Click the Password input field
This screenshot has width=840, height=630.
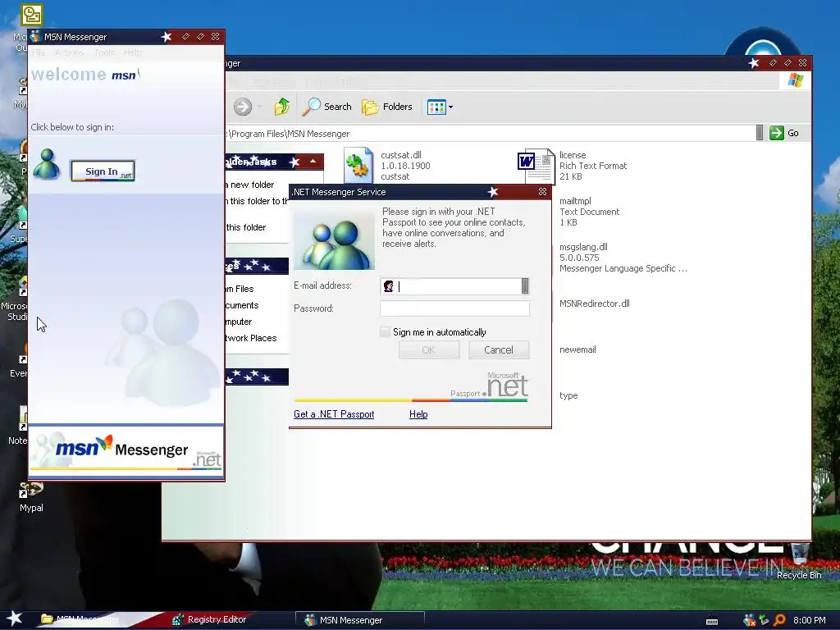click(x=454, y=308)
